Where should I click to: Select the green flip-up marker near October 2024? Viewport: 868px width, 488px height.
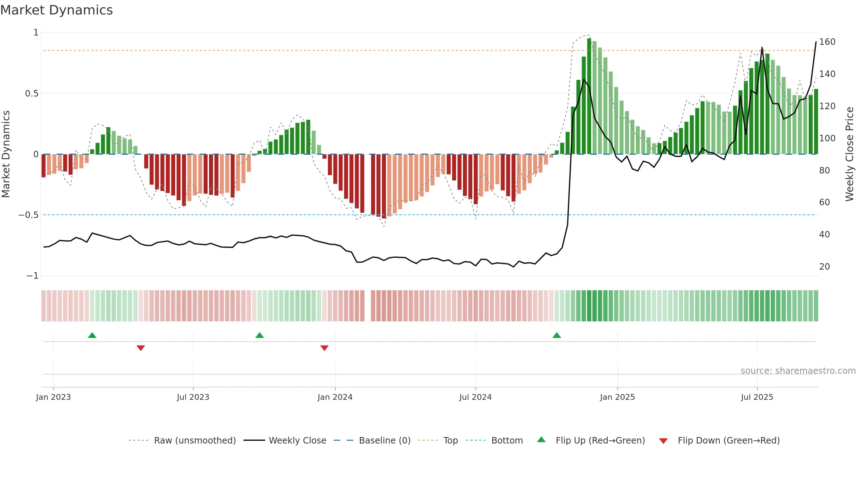[557, 335]
